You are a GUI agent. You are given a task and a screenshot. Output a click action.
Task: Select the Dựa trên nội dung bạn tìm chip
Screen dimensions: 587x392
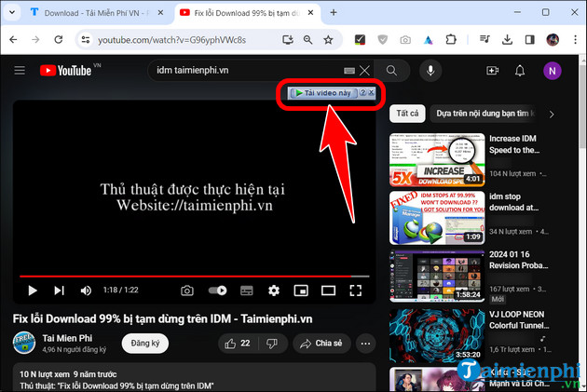pos(485,114)
